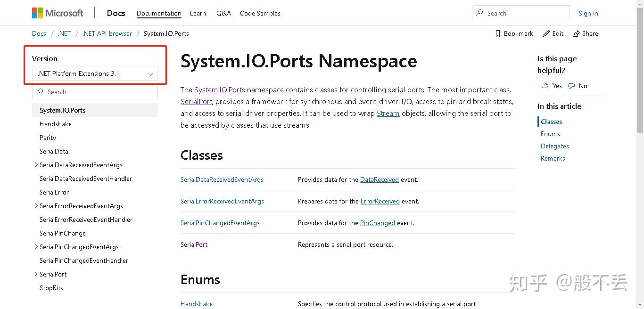Click the search magnifier in the top bar
This screenshot has width=644, height=309.
(480, 13)
